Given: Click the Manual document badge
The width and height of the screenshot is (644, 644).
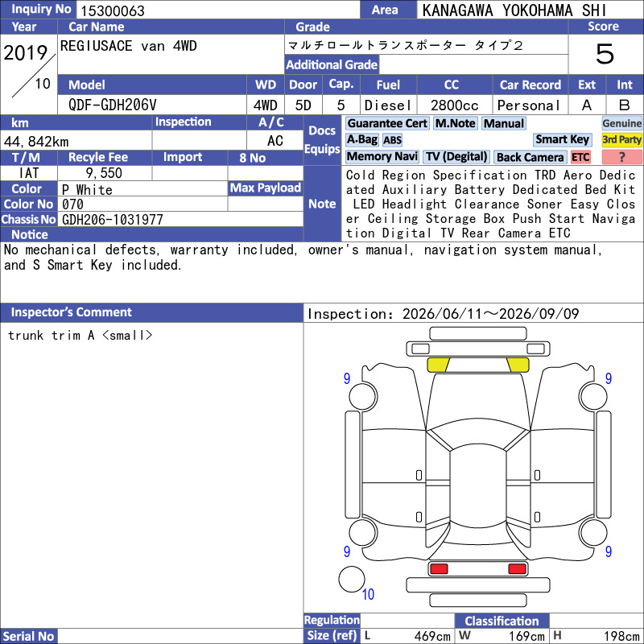Looking at the screenshot, I should click(x=504, y=123).
